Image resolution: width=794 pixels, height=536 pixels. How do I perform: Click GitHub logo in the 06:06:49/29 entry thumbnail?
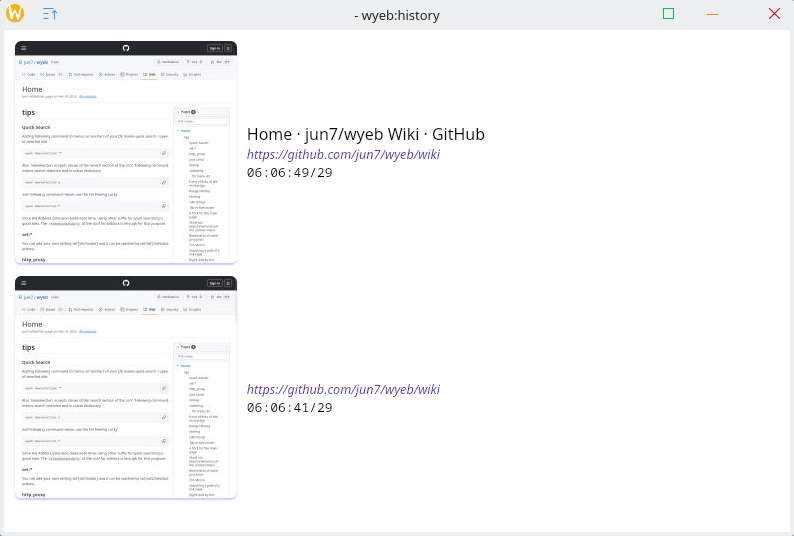[x=126, y=48]
